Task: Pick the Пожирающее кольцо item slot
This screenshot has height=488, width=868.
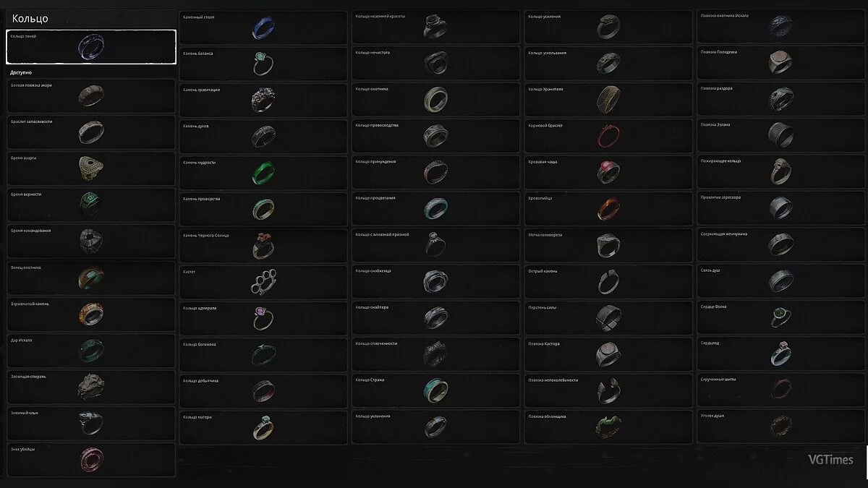Action: click(x=781, y=172)
